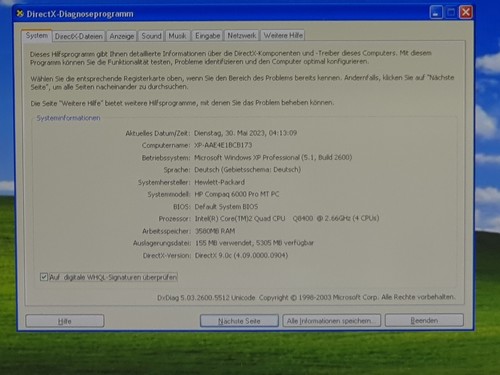This screenshot has width=500, height=375.
Task: Click the Microsoft Windows XP Professional text
Action: point(273,157)
